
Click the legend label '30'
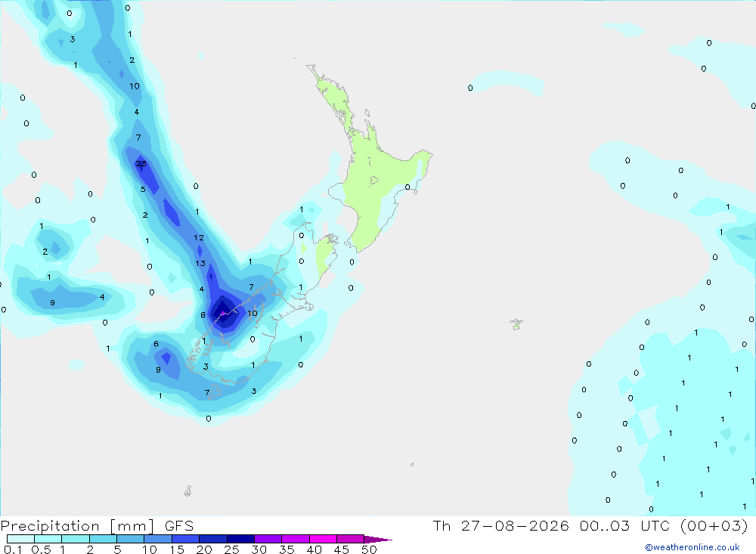click(x=259, y=549)
